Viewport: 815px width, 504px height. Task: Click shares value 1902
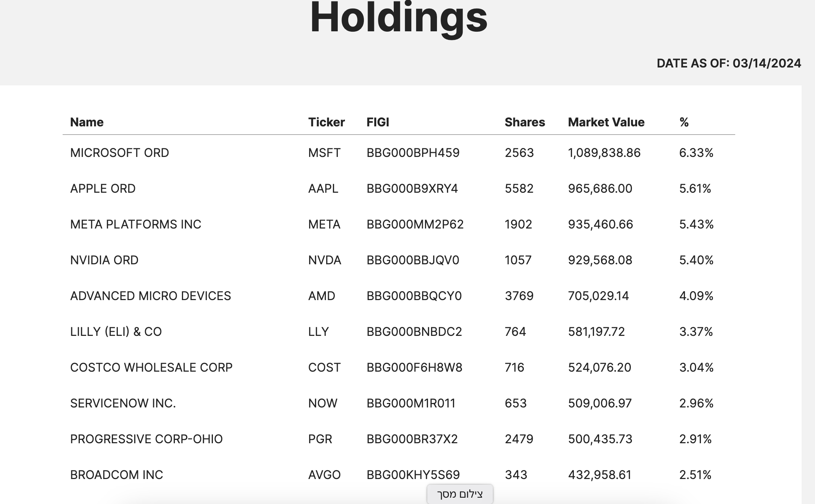click(519, 224)
